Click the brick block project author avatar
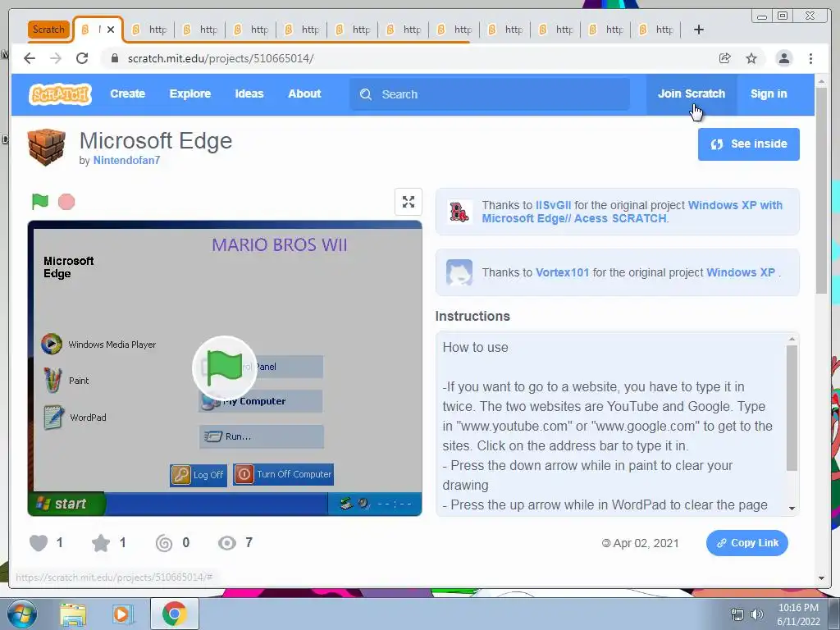The width and height of the screenshot is (840, 630). pos(47,148)
